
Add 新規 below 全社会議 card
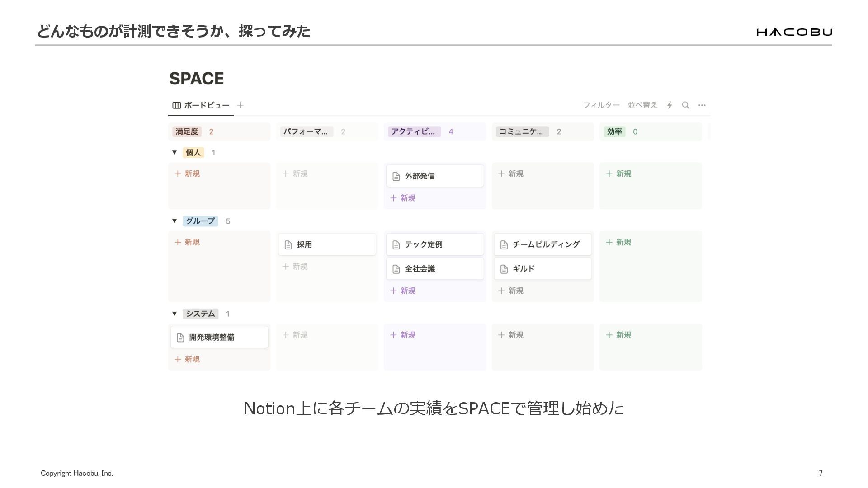coord(403,291)
